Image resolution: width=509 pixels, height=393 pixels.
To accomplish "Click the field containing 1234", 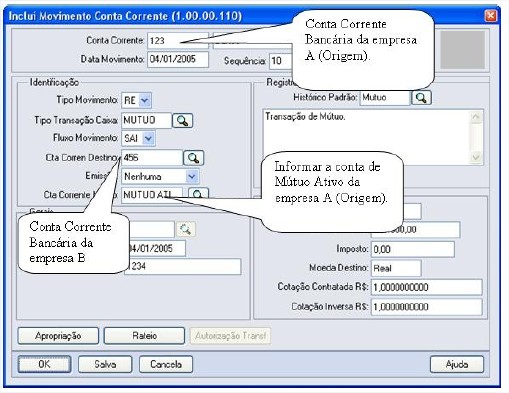I will [184, 267].
